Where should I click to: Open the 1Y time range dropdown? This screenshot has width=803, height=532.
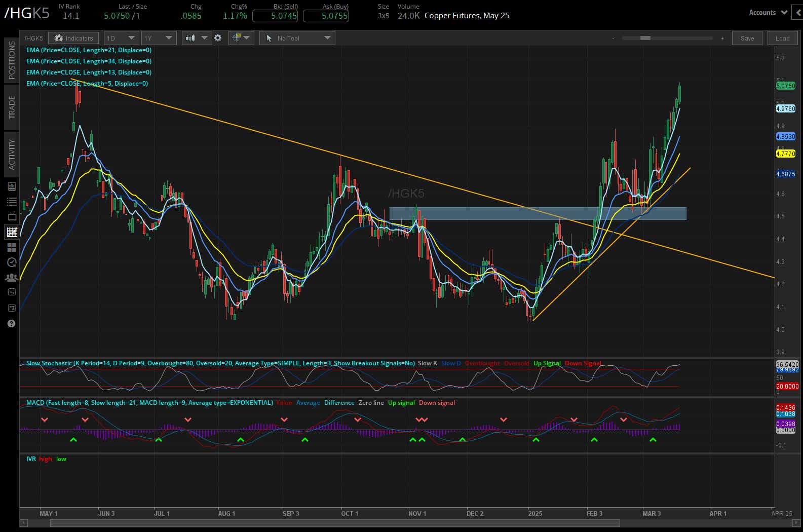point(158,38)
